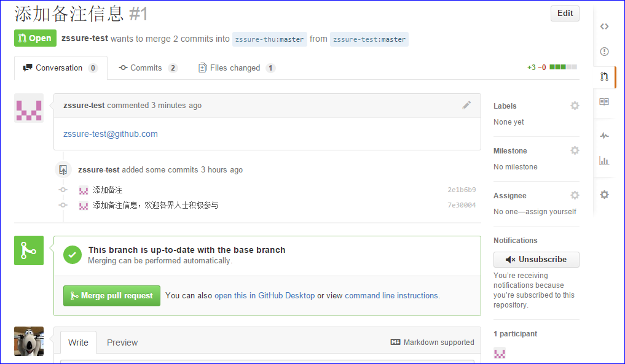Switch to the Files changed tab
The width and height of the screenshot is (625, 364).
(237, 68)
